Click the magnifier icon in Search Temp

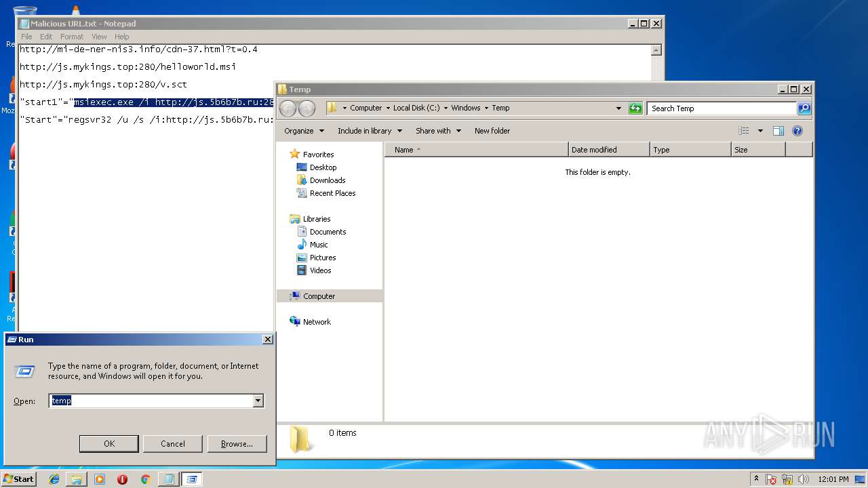coord(804,108)
